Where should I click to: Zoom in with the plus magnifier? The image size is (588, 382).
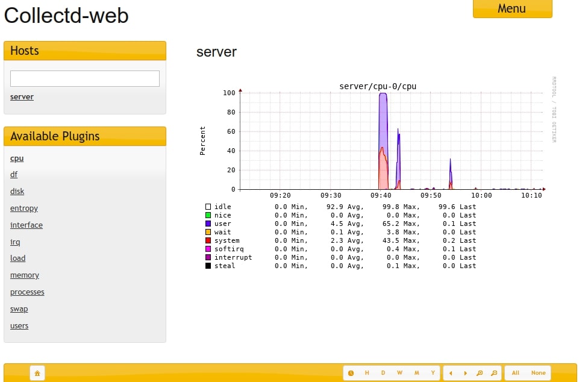480,373
